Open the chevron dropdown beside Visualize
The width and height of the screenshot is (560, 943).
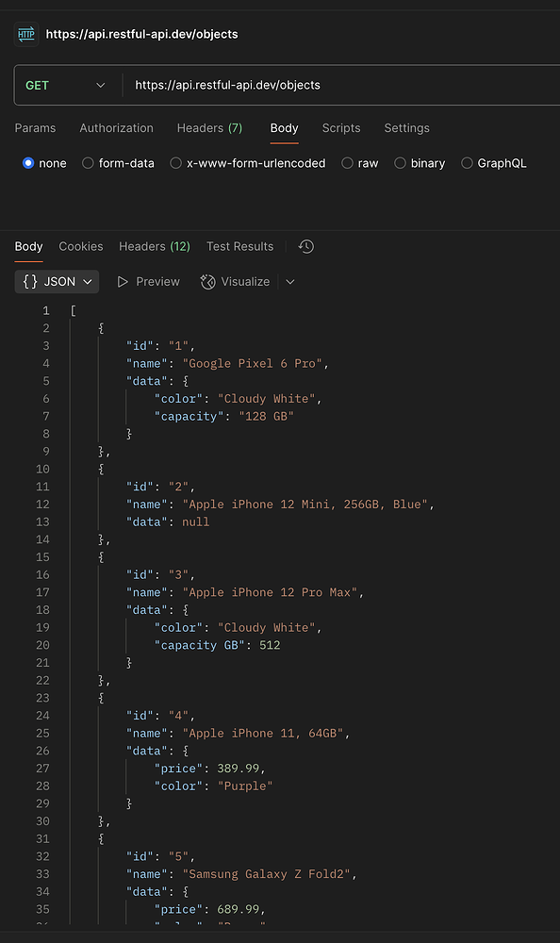[289, 281]
